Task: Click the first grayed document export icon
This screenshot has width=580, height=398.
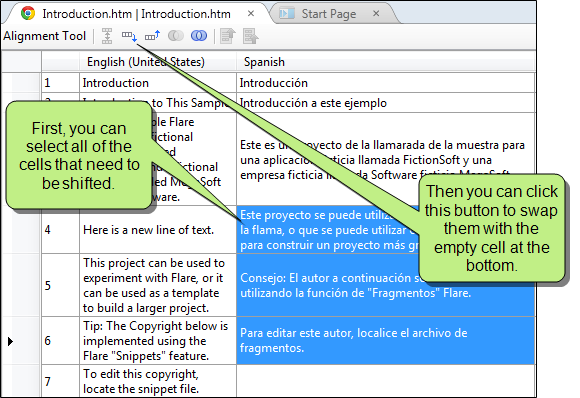Action: click(x=227, y=36)
